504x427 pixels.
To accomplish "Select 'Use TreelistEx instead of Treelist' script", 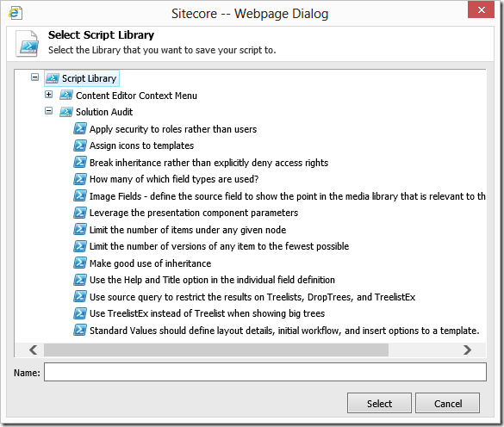I will click(207, 313).
